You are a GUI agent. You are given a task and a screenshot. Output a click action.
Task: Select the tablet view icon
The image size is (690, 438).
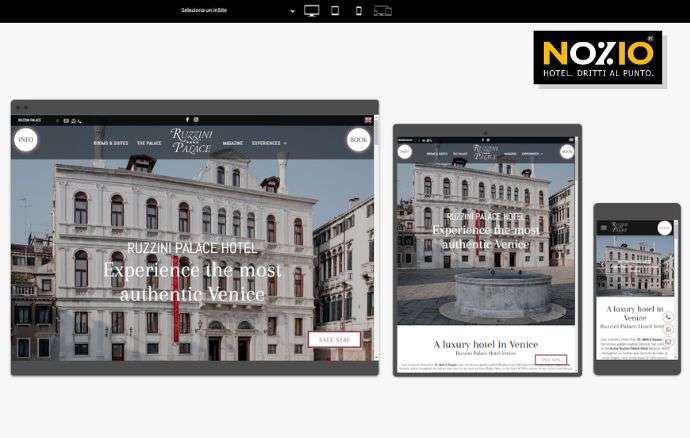tap(335, 11)
